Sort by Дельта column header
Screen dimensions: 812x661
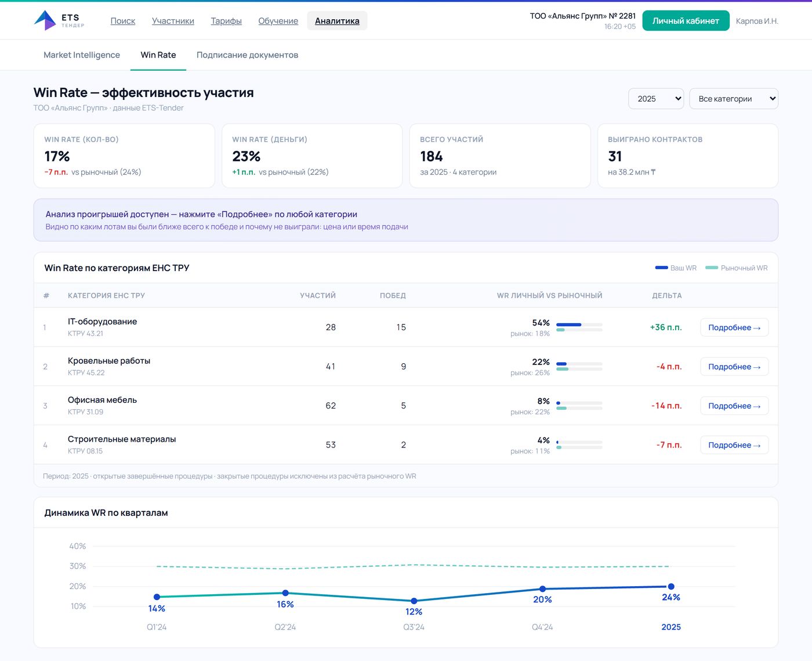tap(667, 295)
